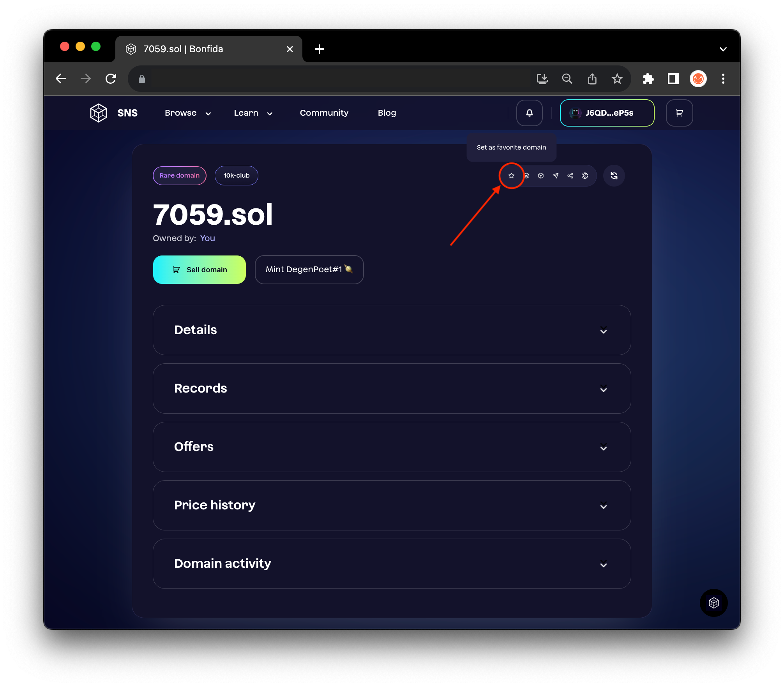The width and height of the screenshot is (784, 687).
Task: Click the cube icon in domain toolbar
Action: click(541, 176)
